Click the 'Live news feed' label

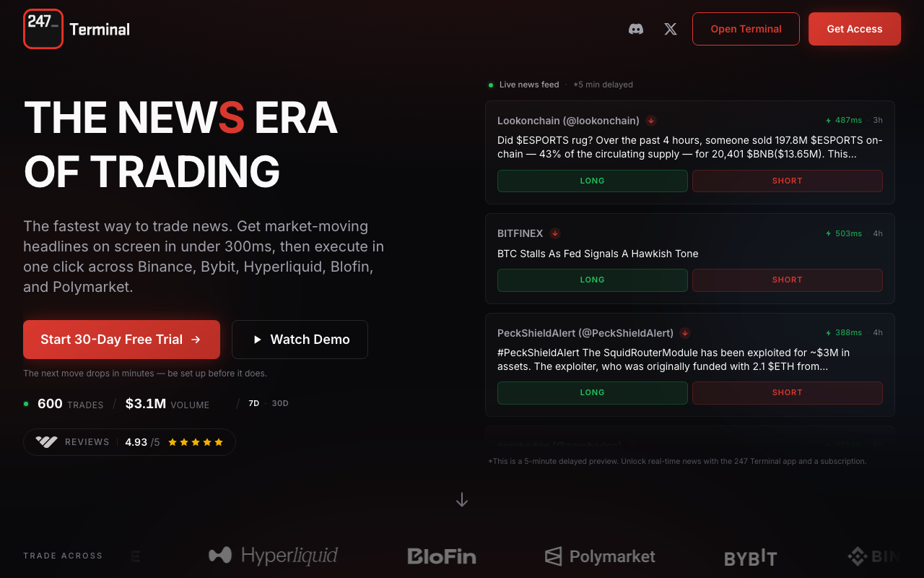point(529,85)
